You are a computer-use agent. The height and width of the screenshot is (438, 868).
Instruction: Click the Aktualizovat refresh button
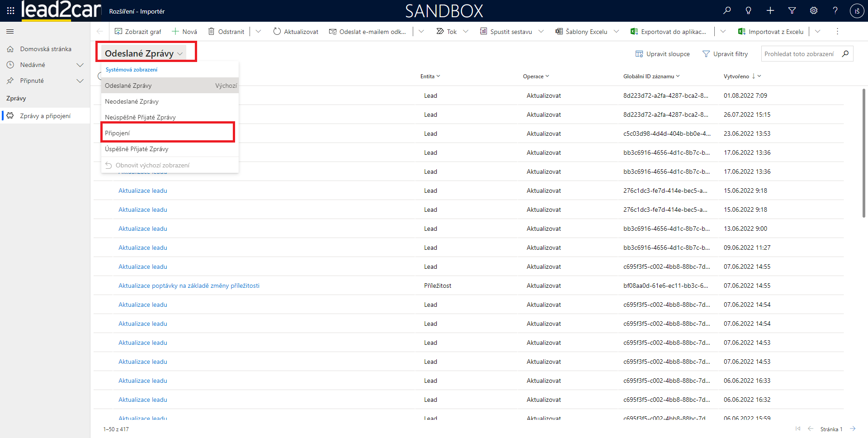tap(296, 32)
